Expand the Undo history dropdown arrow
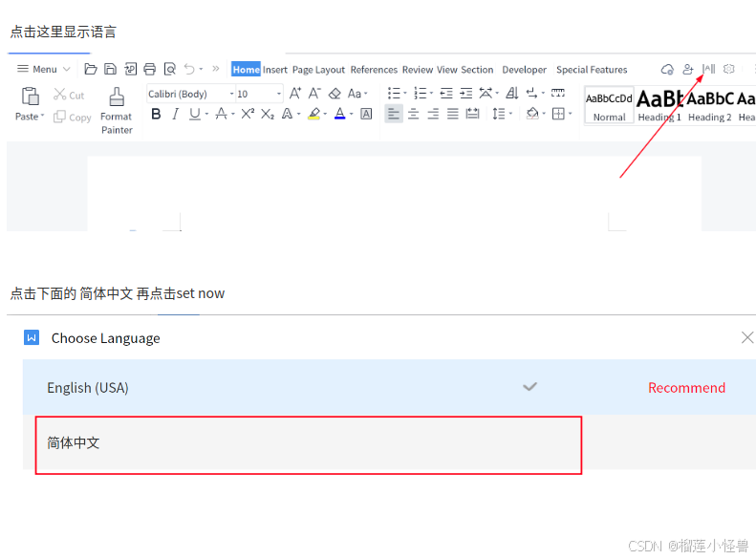The width and height of the screenshot is (756, 559). pyautogui.click(x=201, y=69)
